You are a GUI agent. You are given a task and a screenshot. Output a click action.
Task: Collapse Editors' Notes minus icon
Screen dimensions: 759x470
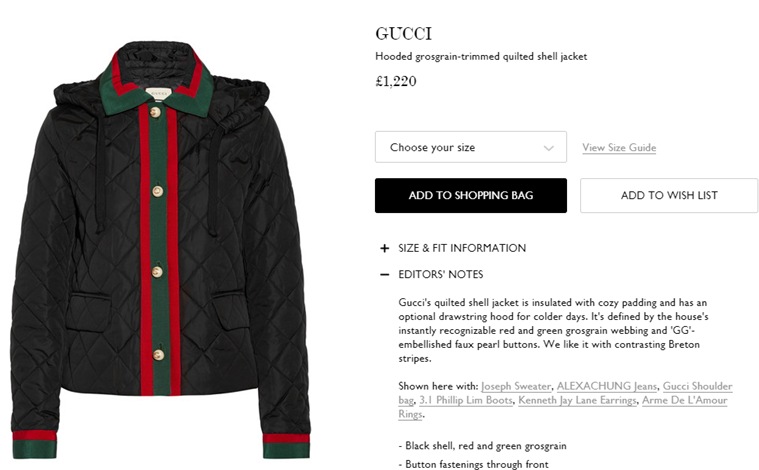[x=384, y=274]
